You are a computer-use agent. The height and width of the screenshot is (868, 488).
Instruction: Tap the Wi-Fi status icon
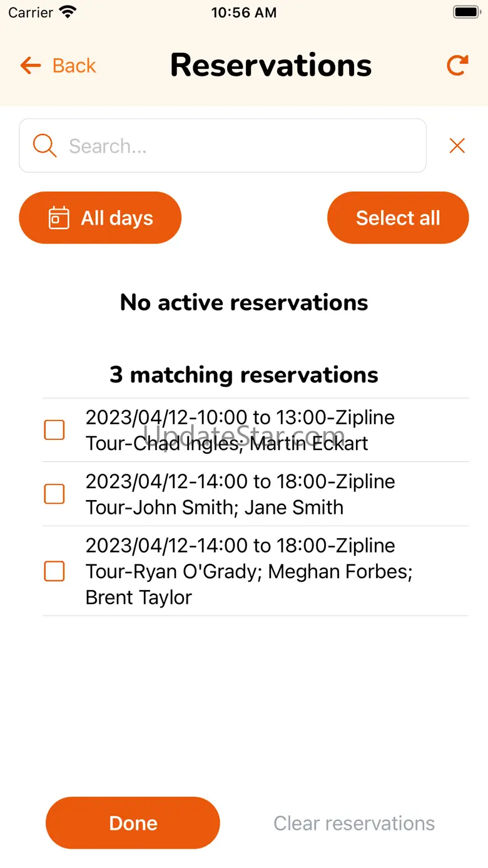click(x=67, y=12)
